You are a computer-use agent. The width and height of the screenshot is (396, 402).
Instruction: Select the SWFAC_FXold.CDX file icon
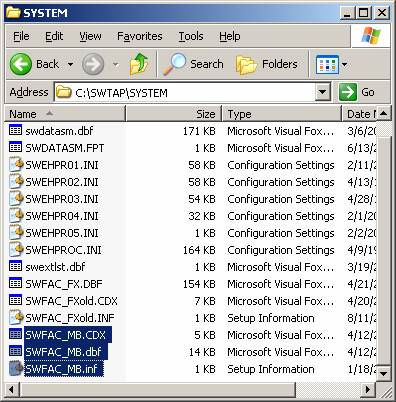point(15,300)
